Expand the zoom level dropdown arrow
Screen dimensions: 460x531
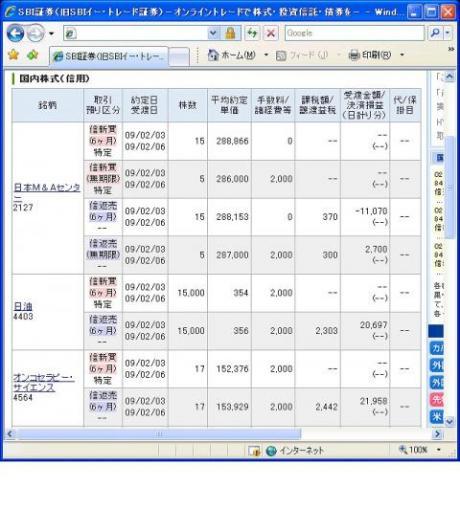[x=439, y=450]
